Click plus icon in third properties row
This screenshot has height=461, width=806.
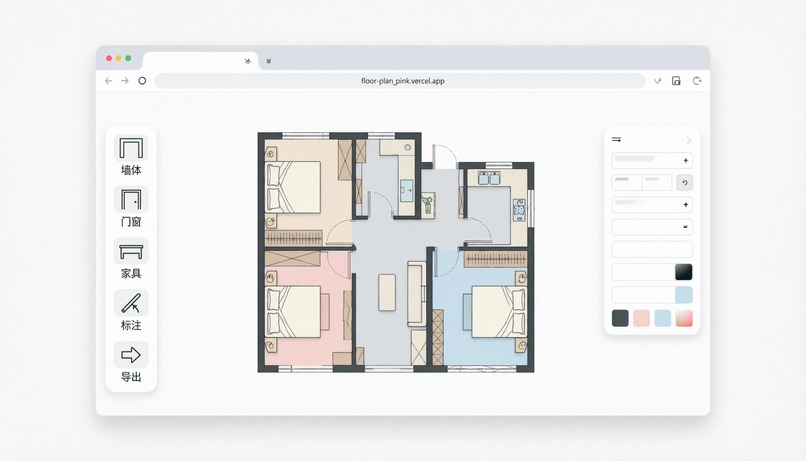(685, 205)
